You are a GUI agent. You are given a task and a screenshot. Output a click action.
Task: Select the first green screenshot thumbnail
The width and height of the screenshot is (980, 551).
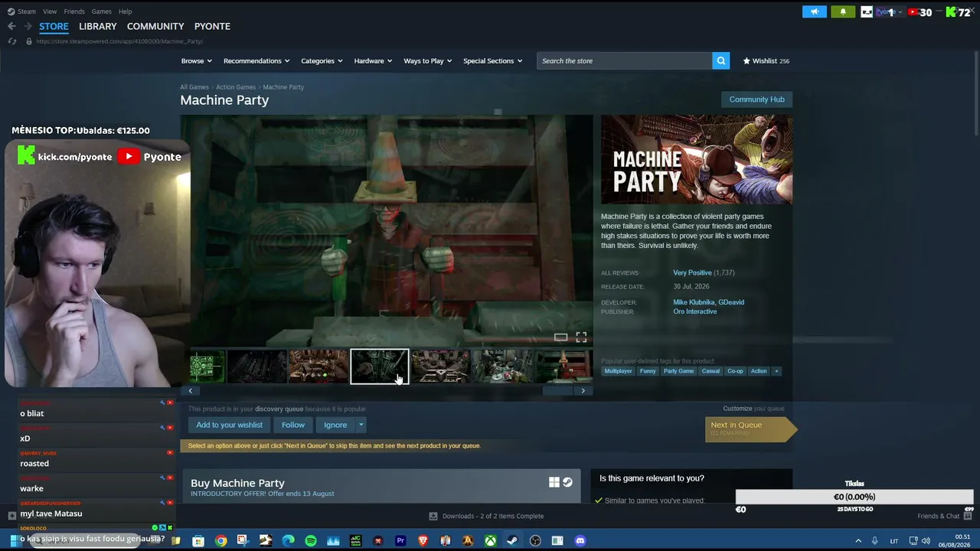coord(207,367)
